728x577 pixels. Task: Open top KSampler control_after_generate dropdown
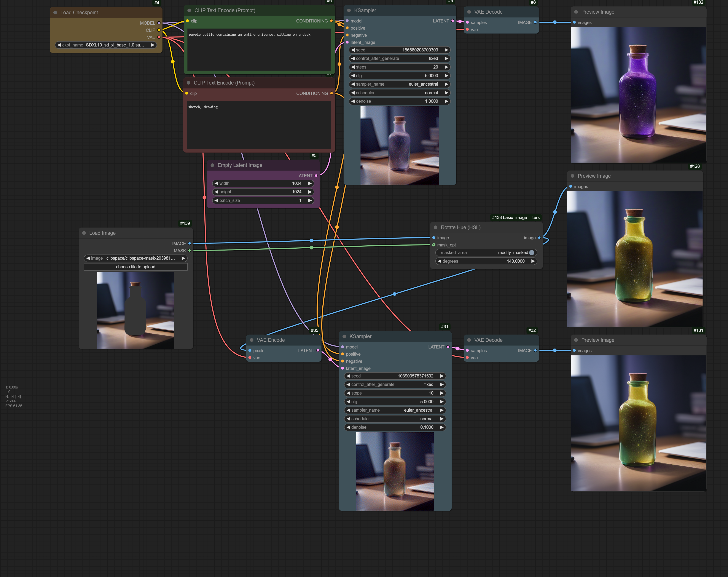400,58
